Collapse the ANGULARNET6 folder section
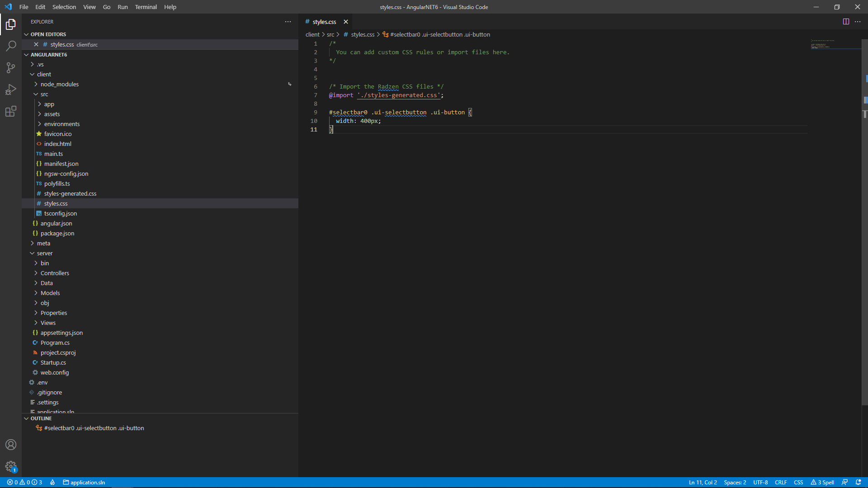 (160, 55)
